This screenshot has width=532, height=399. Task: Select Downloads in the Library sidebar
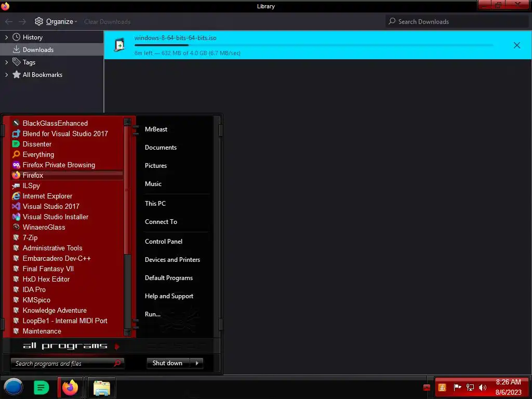[51, 49]
